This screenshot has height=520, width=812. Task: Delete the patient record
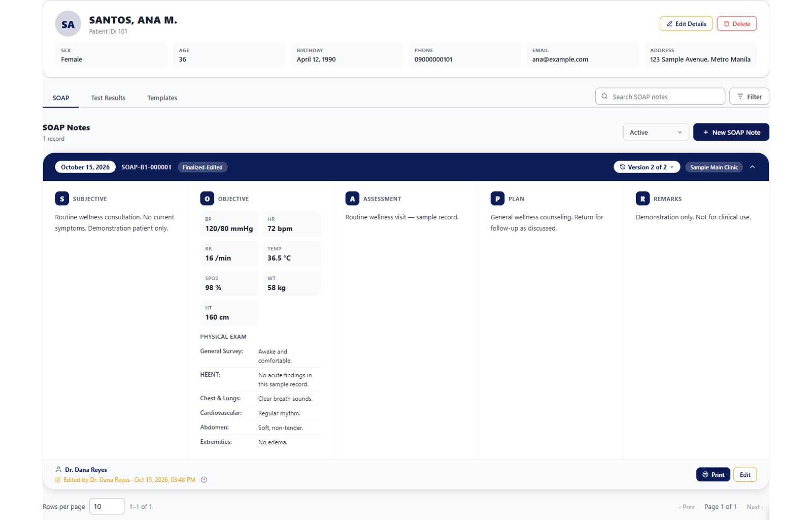pos(737,24)
